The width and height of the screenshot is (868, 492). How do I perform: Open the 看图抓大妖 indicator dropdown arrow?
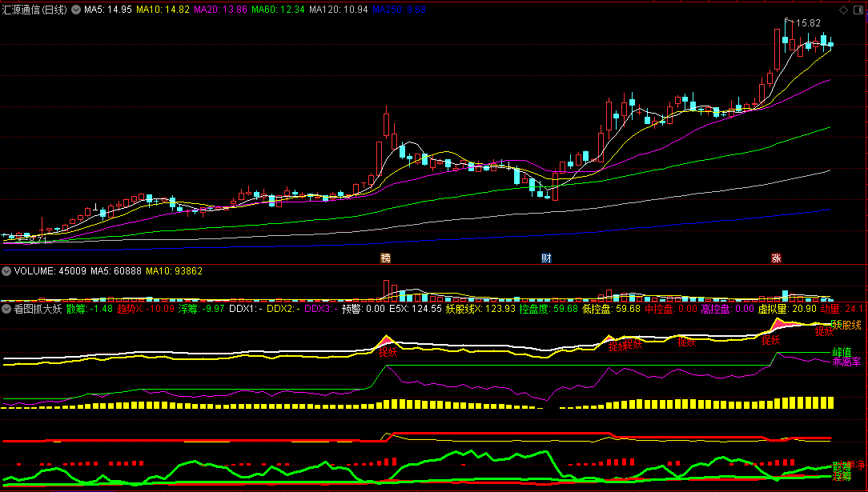pyautogui.click(x=6, y=309)
